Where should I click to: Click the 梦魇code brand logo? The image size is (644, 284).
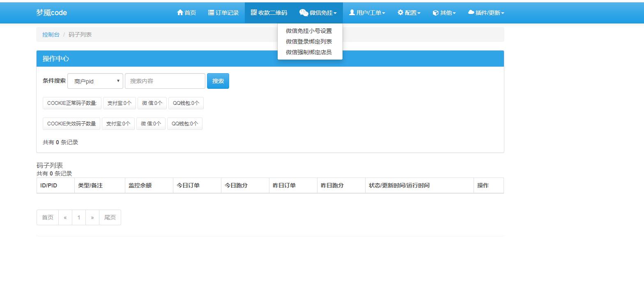51,13
